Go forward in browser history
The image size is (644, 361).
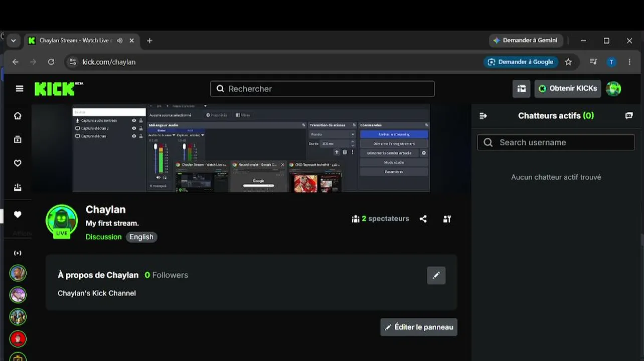[x=33, y=62]
